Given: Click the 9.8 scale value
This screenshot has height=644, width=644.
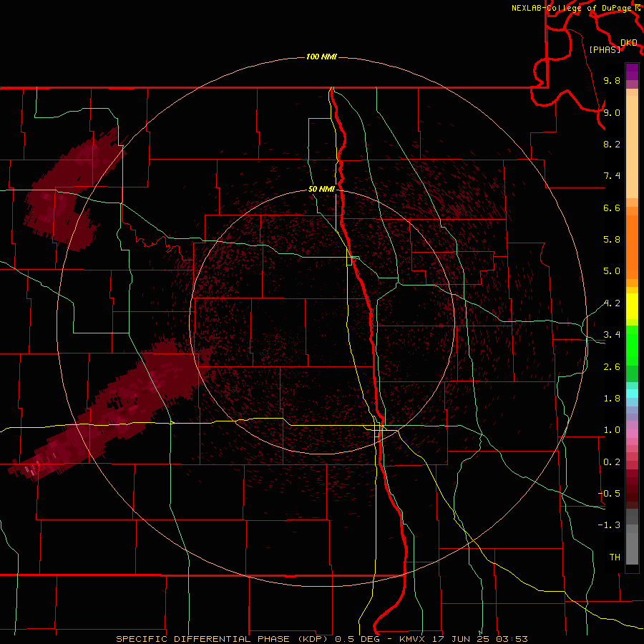Looking at the screenshot, I should [612, 80].
